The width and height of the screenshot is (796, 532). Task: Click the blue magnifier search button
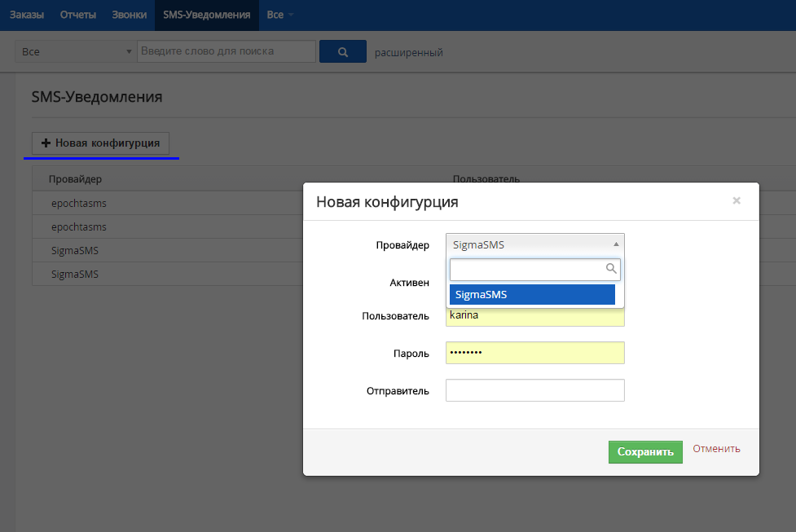tap(342, 52)
